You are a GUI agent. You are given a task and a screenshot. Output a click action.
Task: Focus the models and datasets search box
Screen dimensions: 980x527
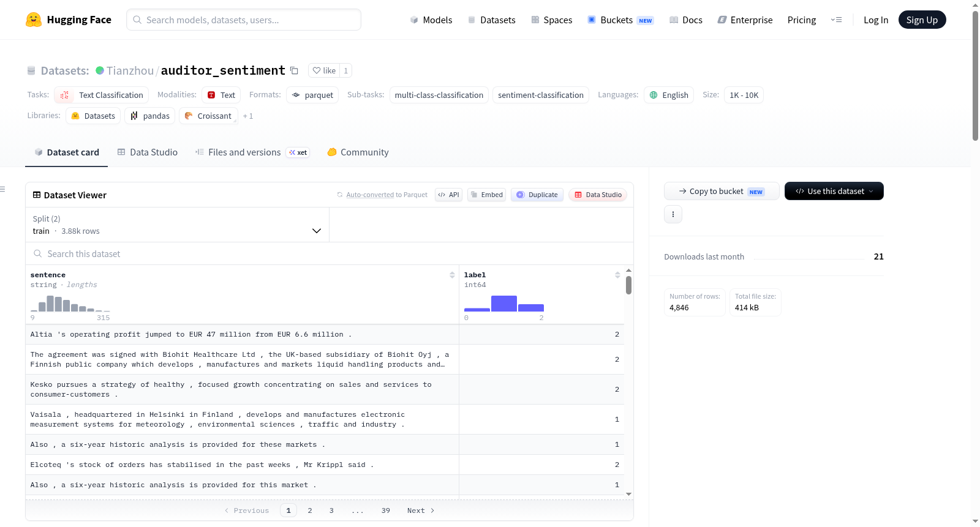(244, 20)
